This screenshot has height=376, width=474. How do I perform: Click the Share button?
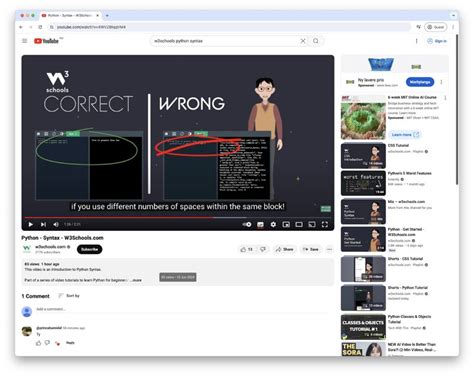point(284,249)
